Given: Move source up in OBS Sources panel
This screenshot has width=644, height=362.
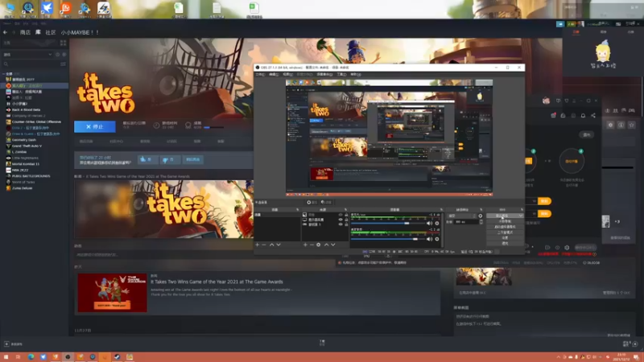Looking at the screenshot, I should click(x=327, y=245).
